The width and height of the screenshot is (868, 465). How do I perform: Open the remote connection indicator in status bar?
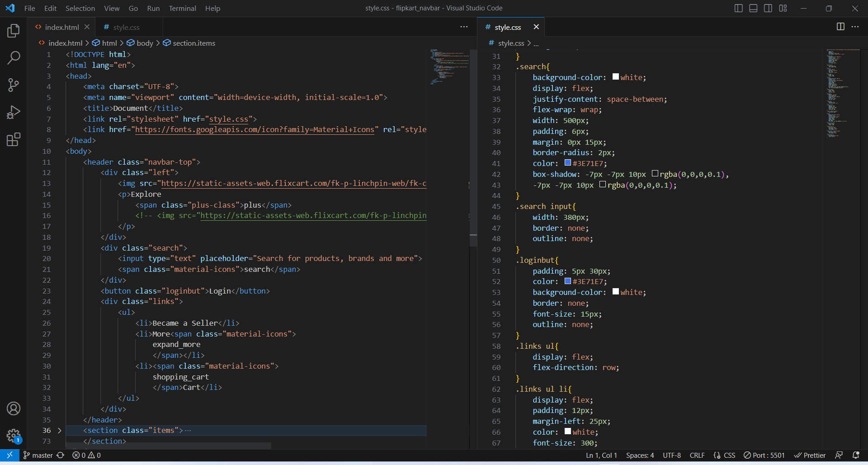click(x=9, y=455)
